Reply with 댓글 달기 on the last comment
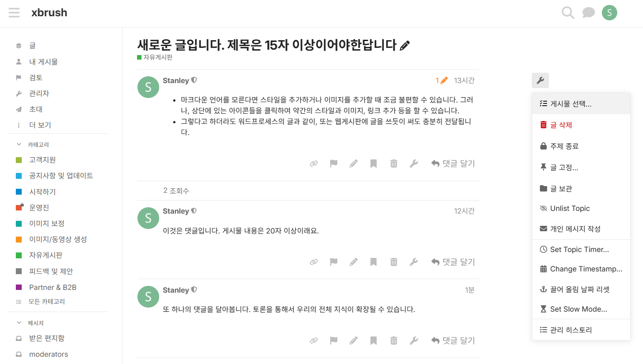The image size is (643, 364). pyautogui.click(x=453, y=340)
